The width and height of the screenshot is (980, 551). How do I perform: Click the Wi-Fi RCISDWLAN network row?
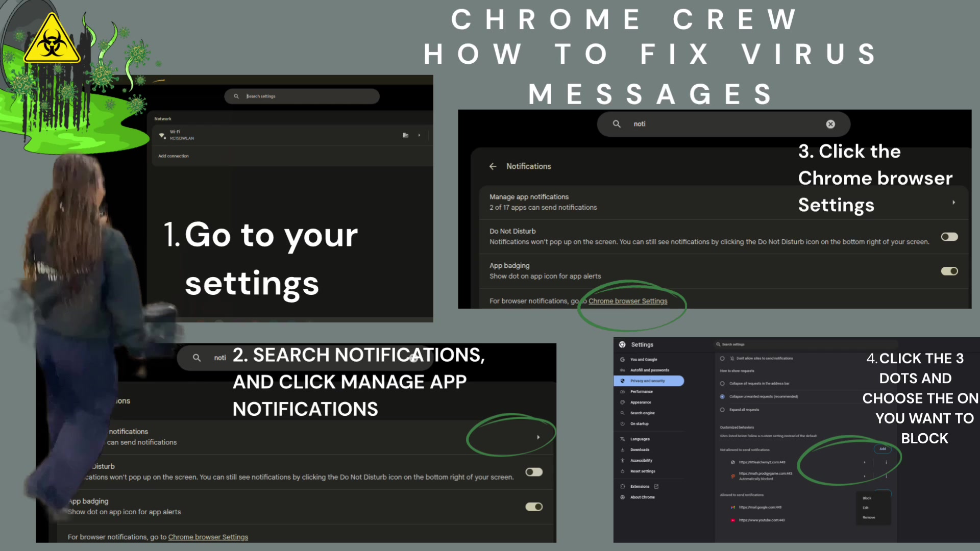[x=292, y=135]
